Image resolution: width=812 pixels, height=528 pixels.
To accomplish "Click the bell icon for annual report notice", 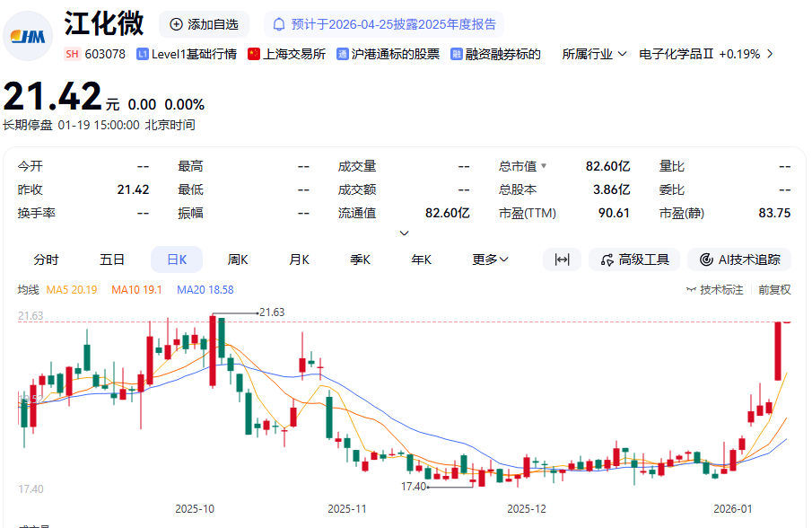I will 279,24.
